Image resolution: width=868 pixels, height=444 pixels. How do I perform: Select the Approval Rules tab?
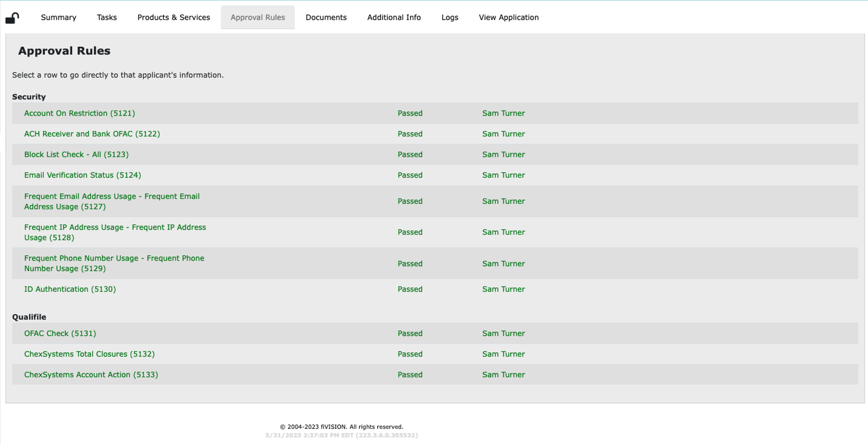tap(257, 17)
